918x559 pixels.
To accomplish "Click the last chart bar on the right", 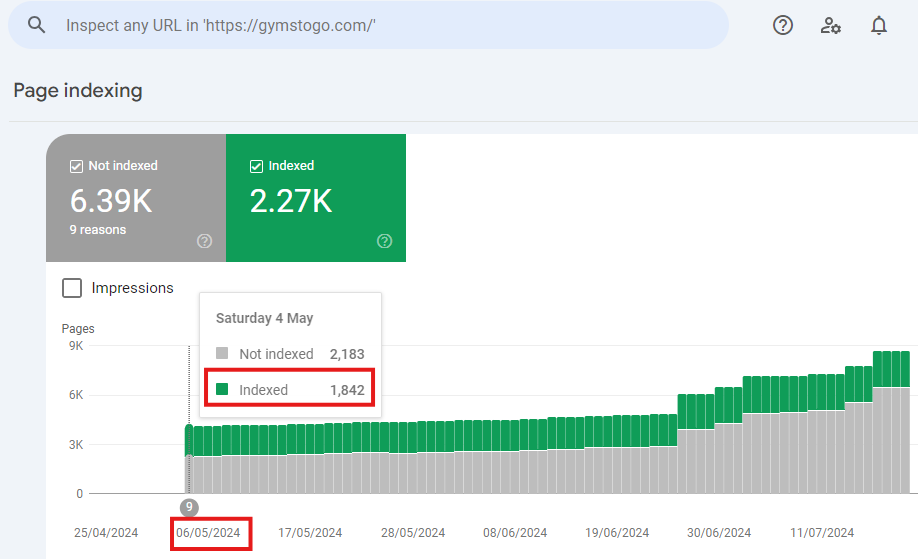I will point(905,422).
